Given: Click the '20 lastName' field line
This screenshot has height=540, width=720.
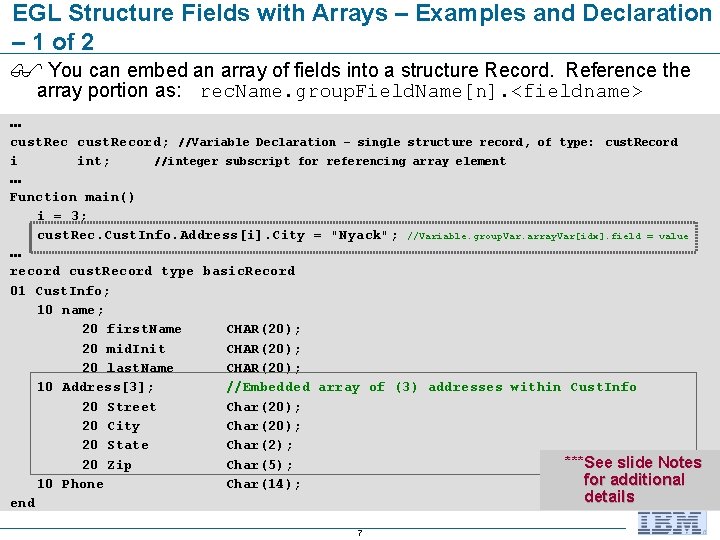Looking at the screenshot, I should click(x=191, y=367).
